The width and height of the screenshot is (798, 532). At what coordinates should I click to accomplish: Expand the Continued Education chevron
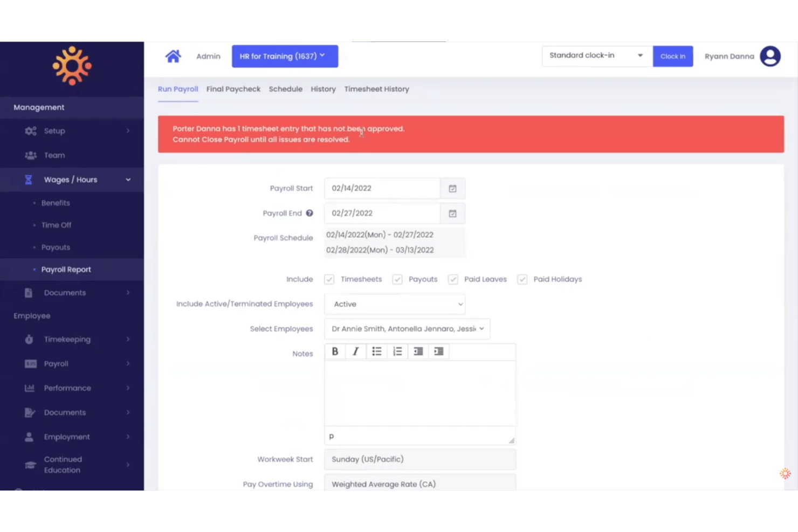(128, 465)
